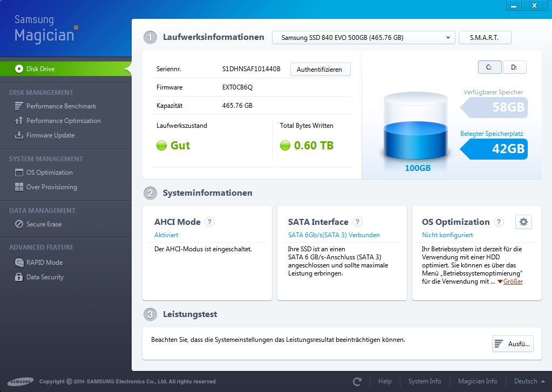Click the RAPID Mode icon
Viewport: 552px width, 392px height.
pos(19,262)
